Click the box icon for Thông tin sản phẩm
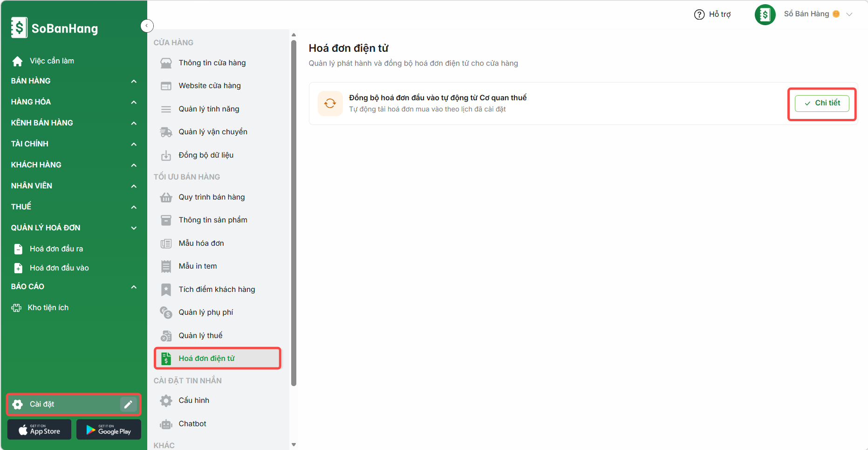This screenshot has width=868, height=450. click(x=166, y=220)
